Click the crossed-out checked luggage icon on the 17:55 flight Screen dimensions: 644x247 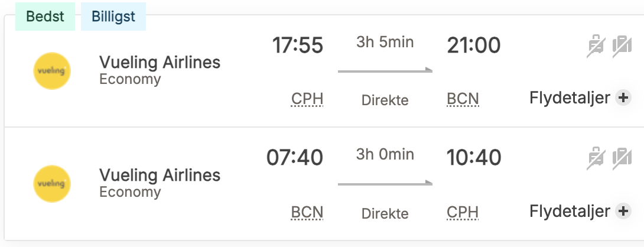coord(622,47)
